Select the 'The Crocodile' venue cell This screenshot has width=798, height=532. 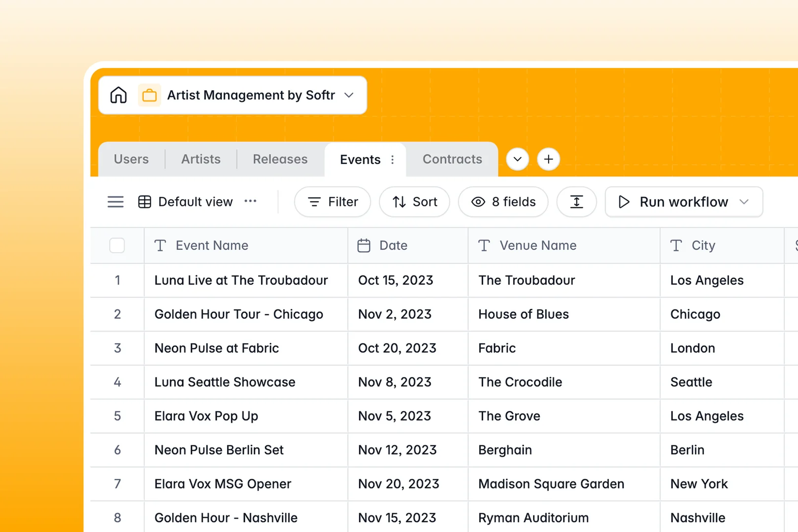click(564, 382)
